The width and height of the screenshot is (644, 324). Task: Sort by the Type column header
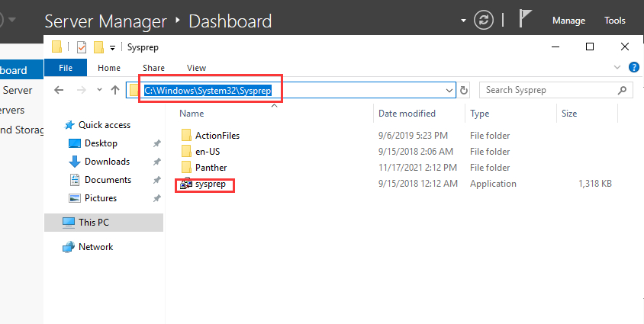[479, 114]
